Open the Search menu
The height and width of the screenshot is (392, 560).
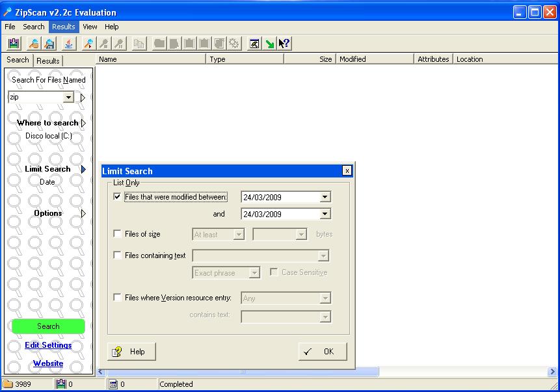(34, 27)
